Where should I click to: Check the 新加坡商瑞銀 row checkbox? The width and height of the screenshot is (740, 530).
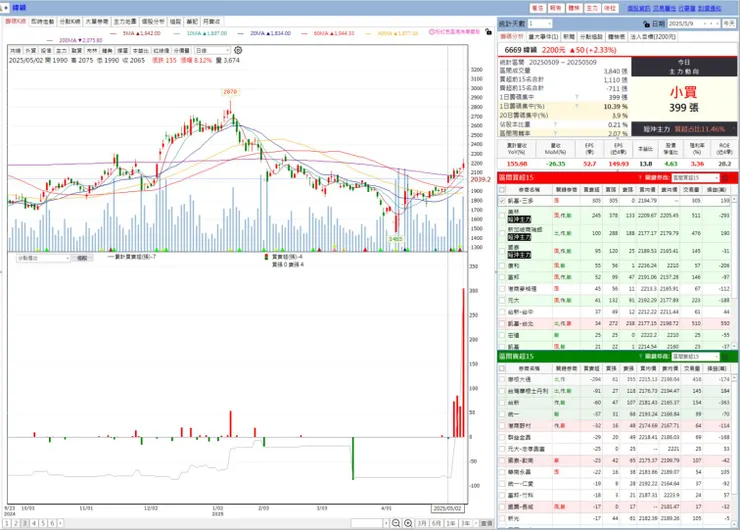pos(502,233)
